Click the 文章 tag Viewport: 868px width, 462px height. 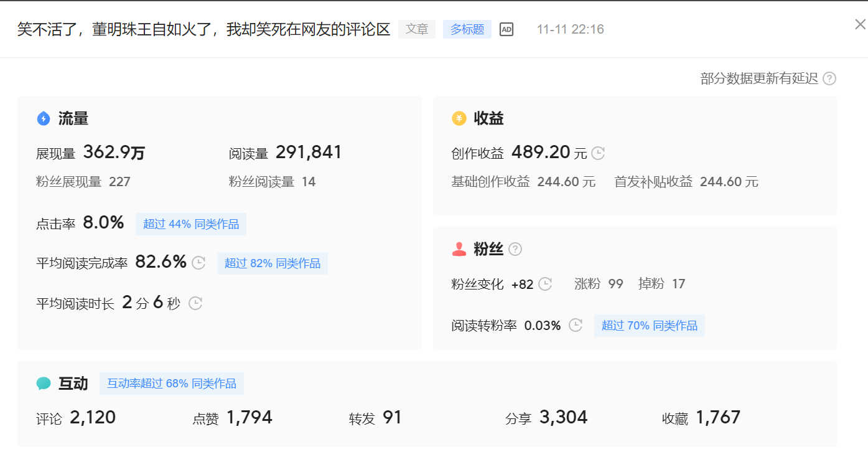[x=417, y=29]
